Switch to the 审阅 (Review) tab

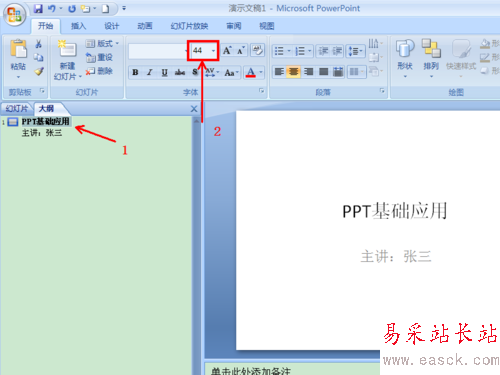click(234, 26)
